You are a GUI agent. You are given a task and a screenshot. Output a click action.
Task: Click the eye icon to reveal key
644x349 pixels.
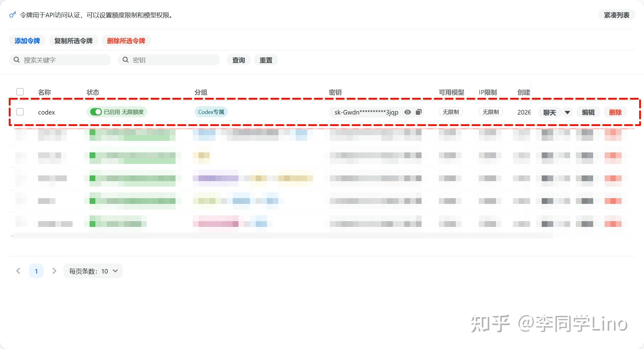[x=408, y=112]
